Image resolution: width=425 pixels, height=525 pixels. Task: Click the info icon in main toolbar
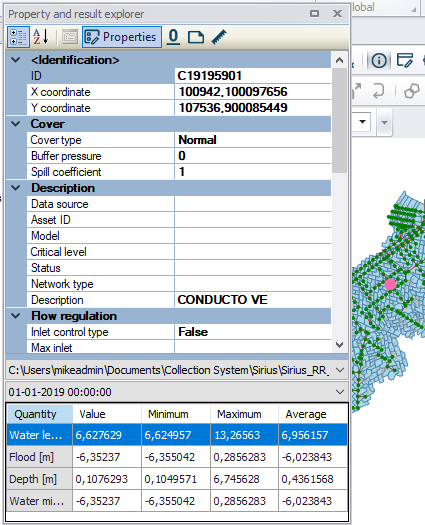379,61
